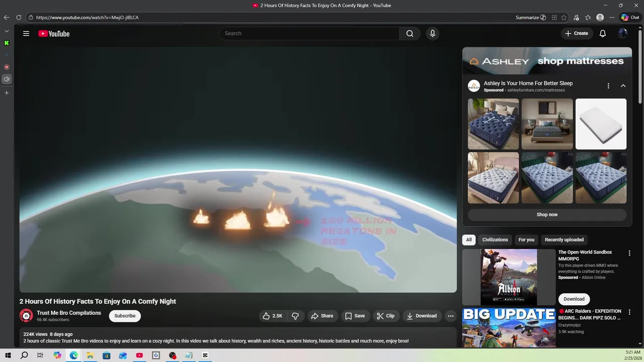644x362 pixels.
Task: Select the green K vertical tab
Action: click(x=7, y=43)
